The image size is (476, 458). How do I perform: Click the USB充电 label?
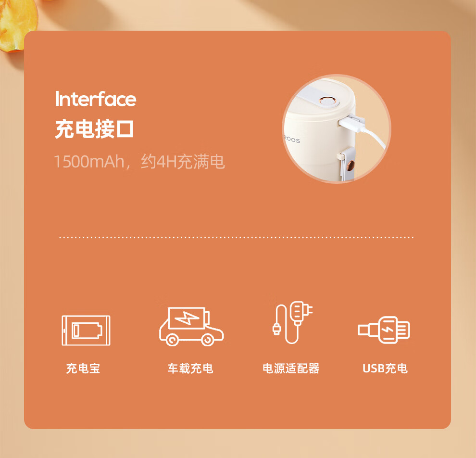[385, 369]
